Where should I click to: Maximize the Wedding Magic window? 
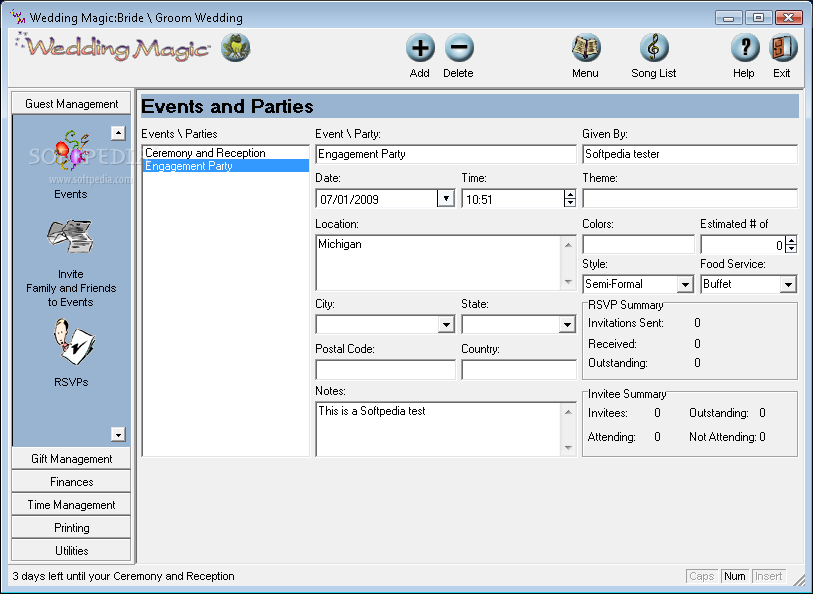(x=758, y=18)
